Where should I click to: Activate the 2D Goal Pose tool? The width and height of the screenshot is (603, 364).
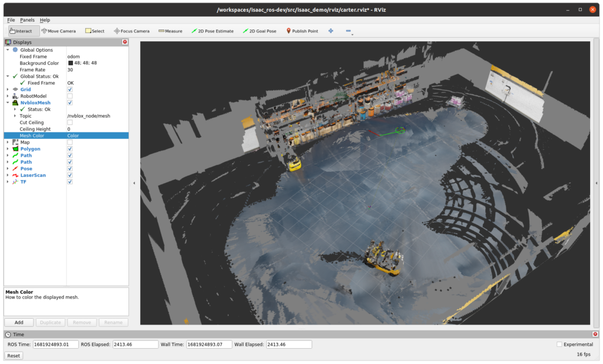(x=260, y=31)
